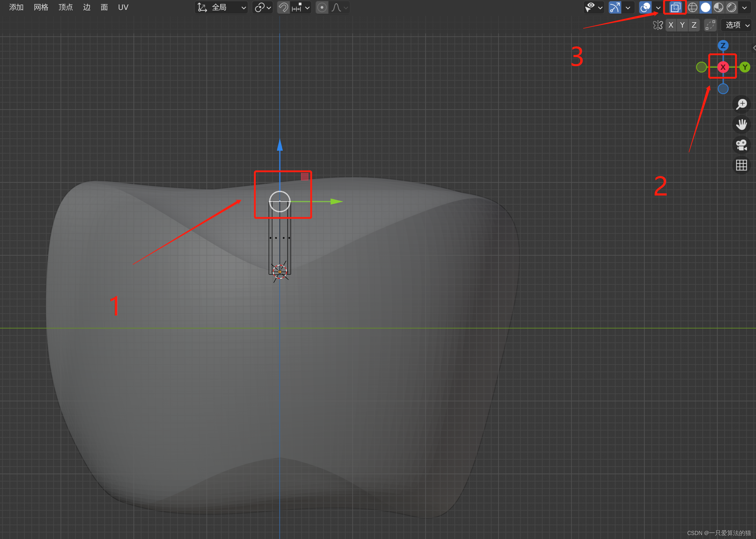
Task: Click the blue Z axis gizmo ball
Action: [723, 45]
